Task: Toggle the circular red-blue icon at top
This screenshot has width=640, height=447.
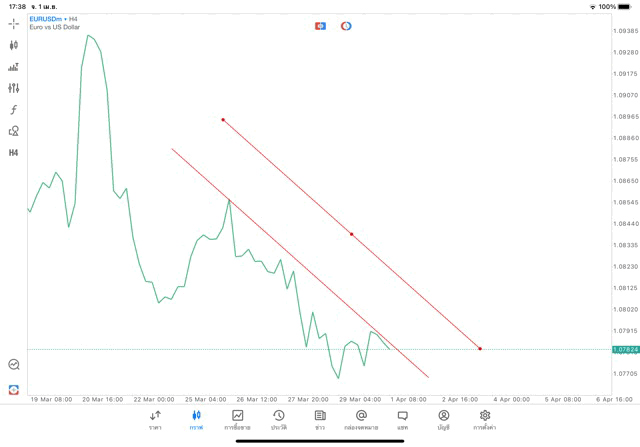Action: [x=346, y=25]
